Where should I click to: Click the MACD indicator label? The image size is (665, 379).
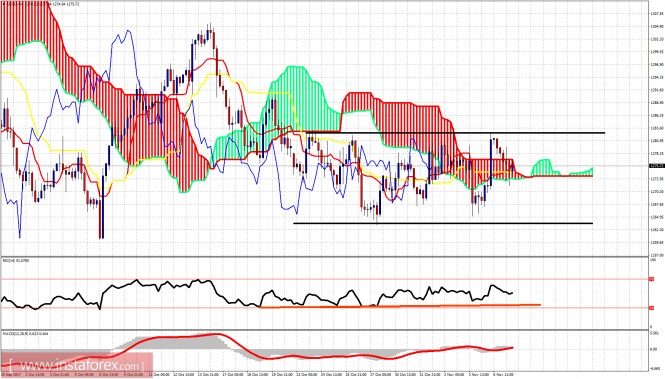(x=25, y=334)
